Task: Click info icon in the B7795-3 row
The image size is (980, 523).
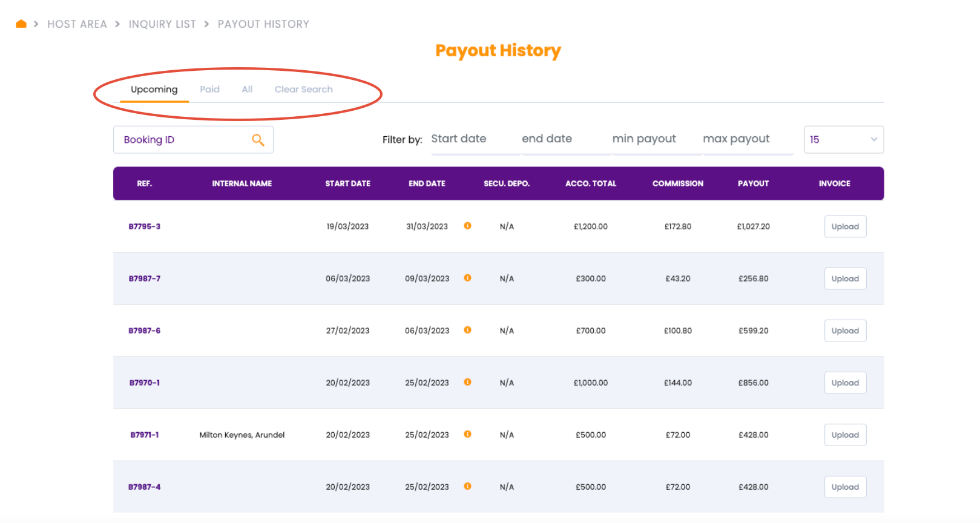Action: click(467, 226)
